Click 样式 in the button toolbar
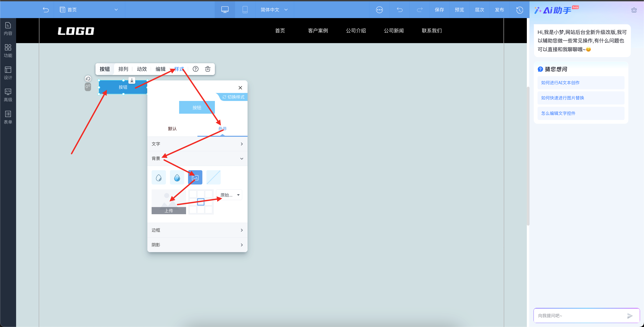 pos(179,69)
